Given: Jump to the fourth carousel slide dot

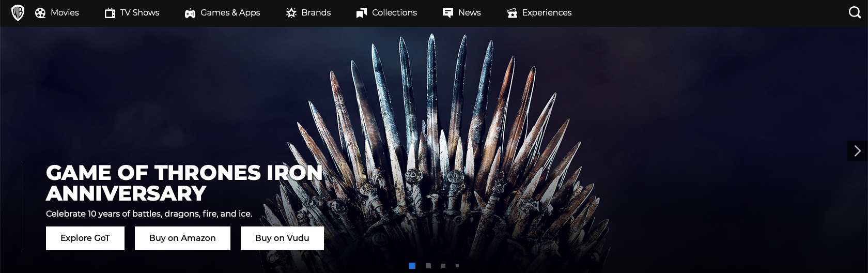Looking at the screenshot, I should click(457, 266).
